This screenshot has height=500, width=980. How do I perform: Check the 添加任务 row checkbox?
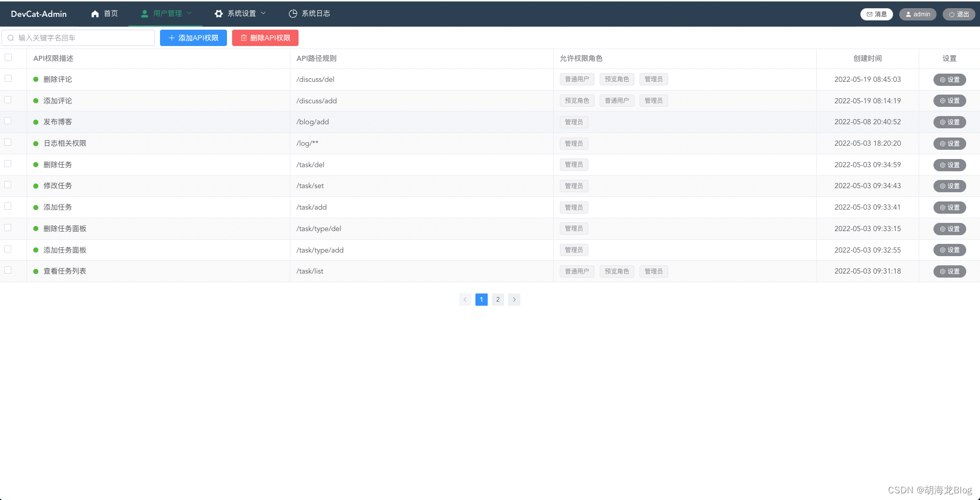8,206
